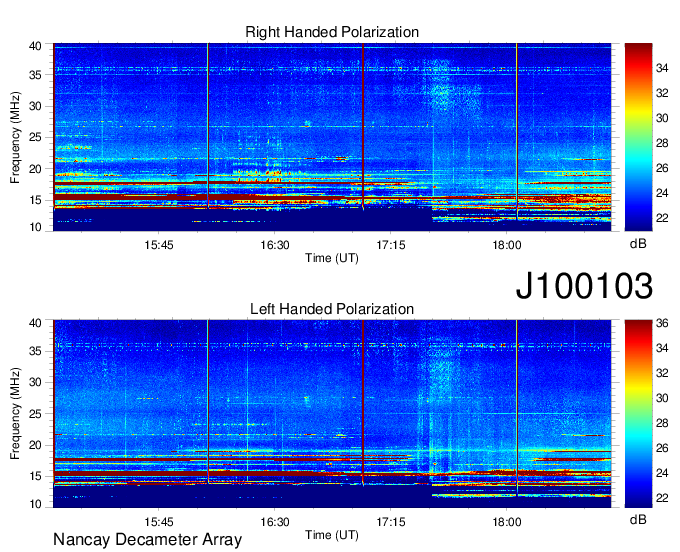
Task: Select the J100103 observation label
Action: coord(584,286)
